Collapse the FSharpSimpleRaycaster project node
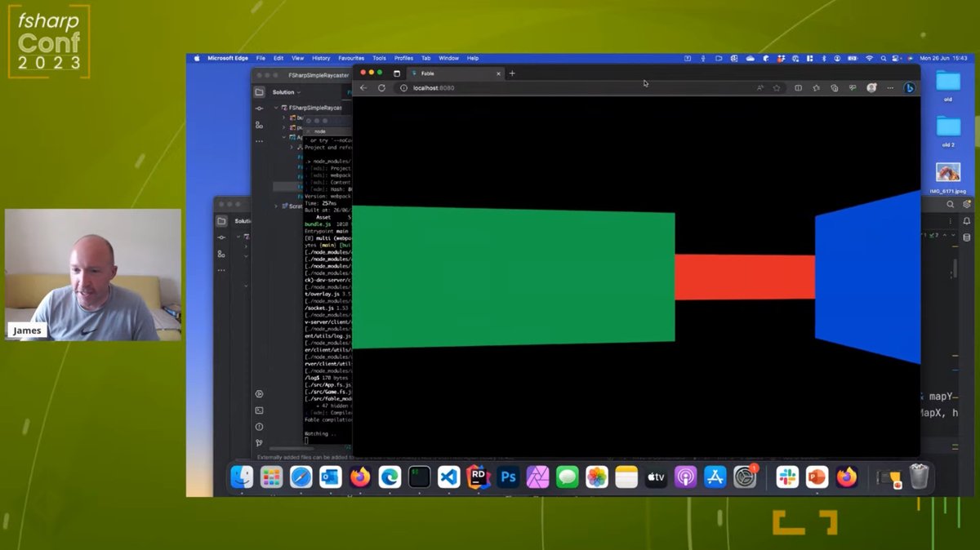980x550 pixels. click(275, 108)
